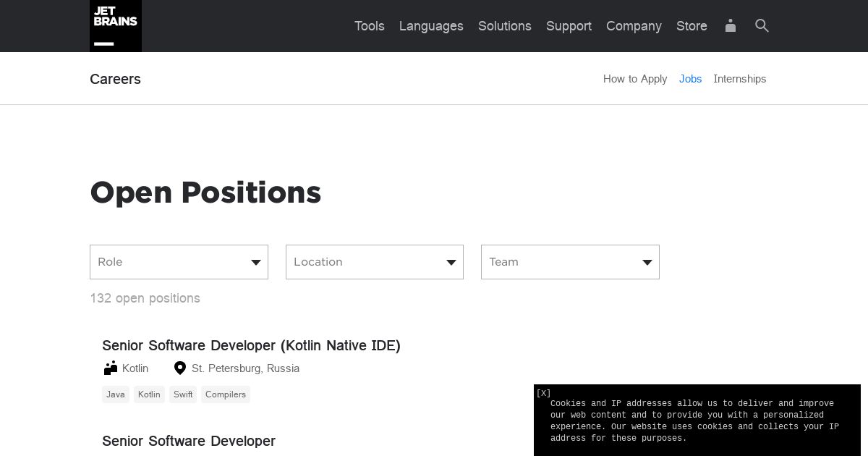Open the Languages menu
868x456 pixels.
point(431,26)
